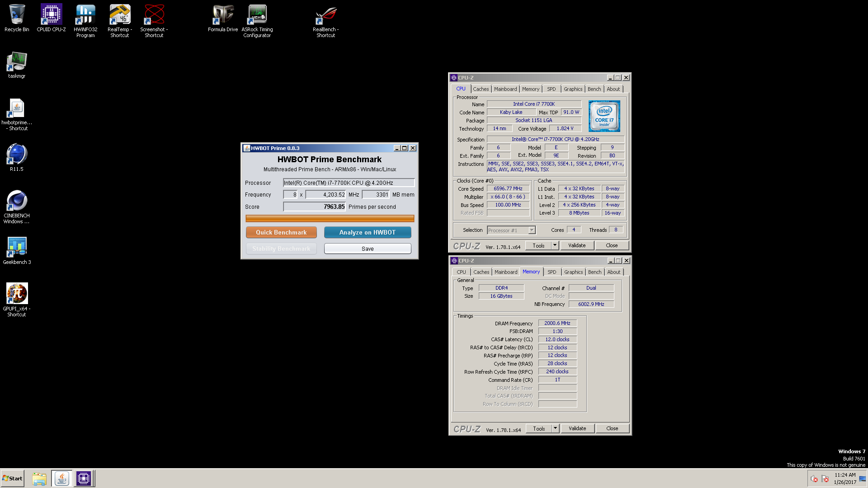Open Caches tab in lower CPU-Z
Image resolution: width=868 pixels, height=488 pixels.
481,272
